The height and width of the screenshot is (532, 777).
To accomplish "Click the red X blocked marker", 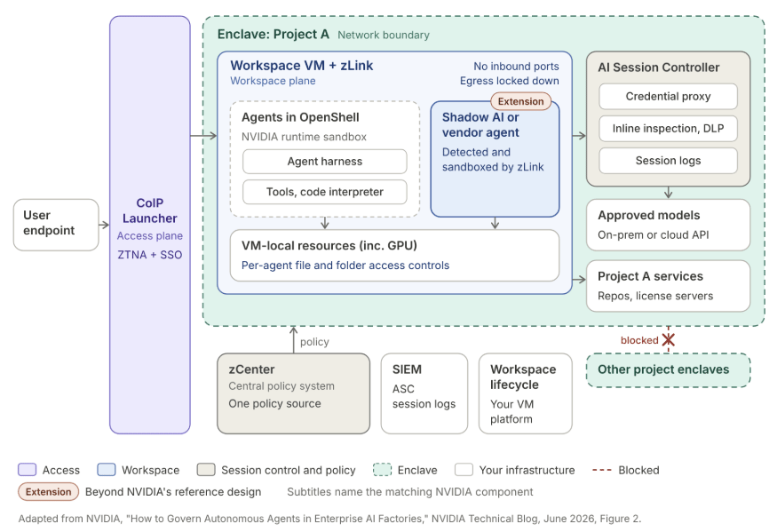I will [668, 340].
